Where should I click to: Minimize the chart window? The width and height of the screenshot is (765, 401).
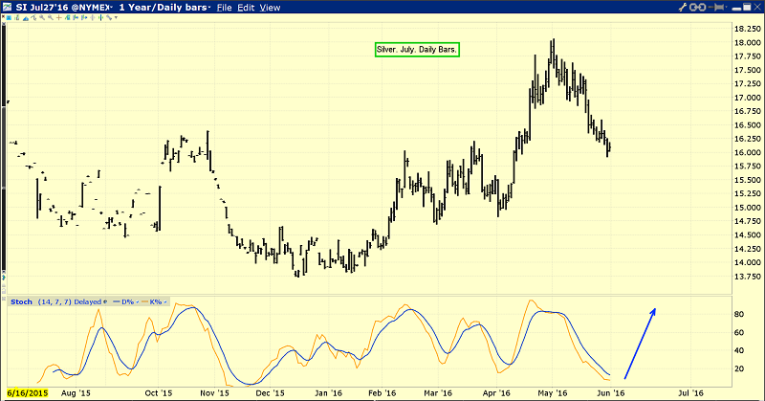[x=737, y=9]
